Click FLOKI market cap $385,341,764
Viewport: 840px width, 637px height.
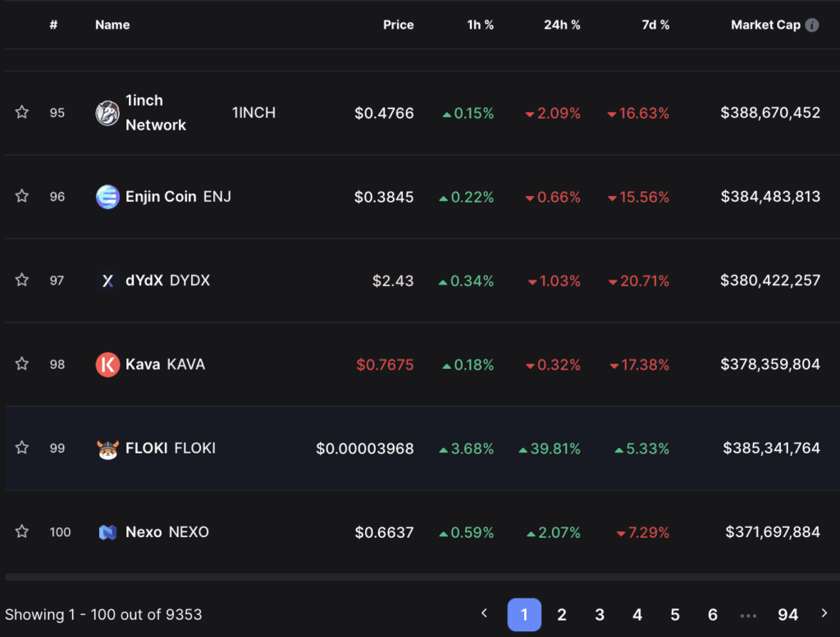(x=771, y=448)
